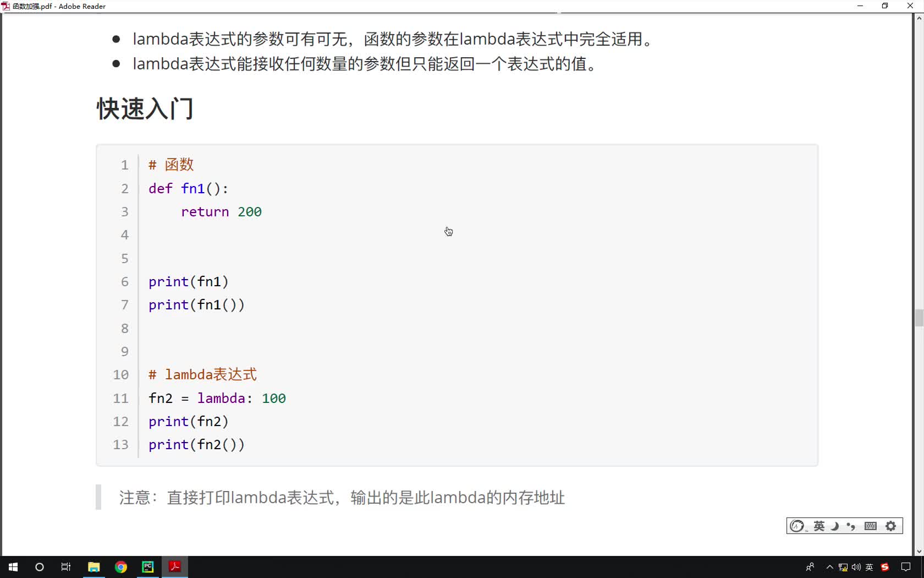Click the scrollbar up arrow

pos(919,18)
